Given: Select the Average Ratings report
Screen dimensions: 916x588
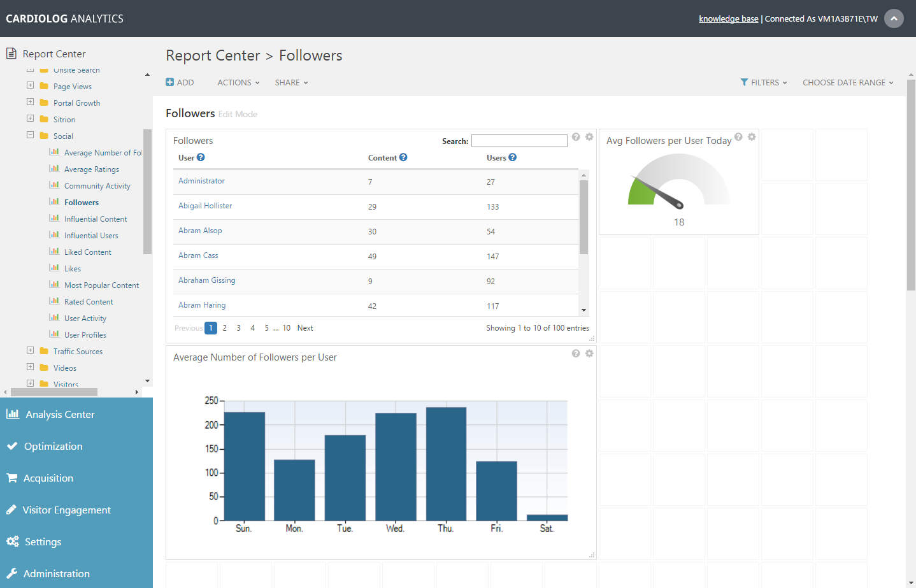Looking at the screenshot, I should [x=92, y=169].
